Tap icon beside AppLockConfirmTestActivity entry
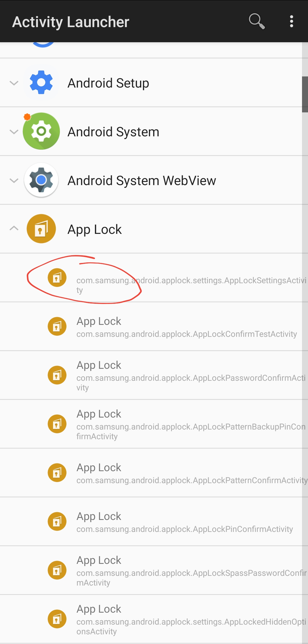308x644 pixels. [x=57, y=326]
